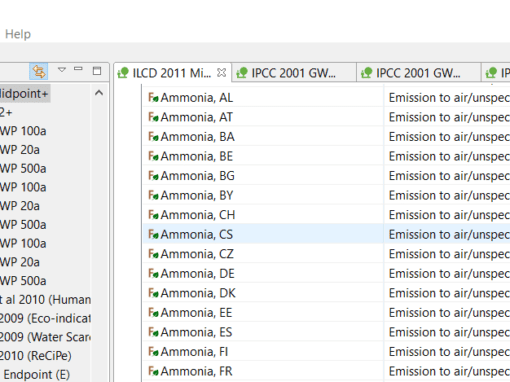Image resolution: width=510 pixels, height=382 pixels.
Task: Close the ILCD 2011 Mi... tab
Action: 221,72
